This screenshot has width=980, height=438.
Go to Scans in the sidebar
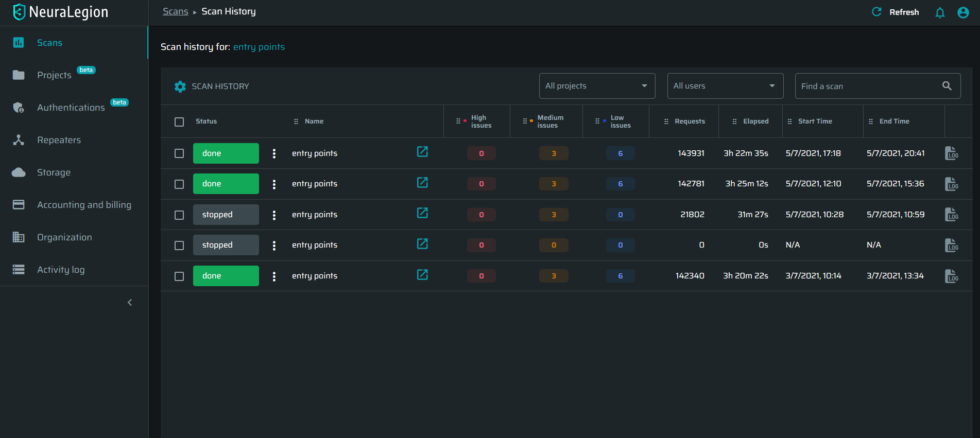(74, 43)
